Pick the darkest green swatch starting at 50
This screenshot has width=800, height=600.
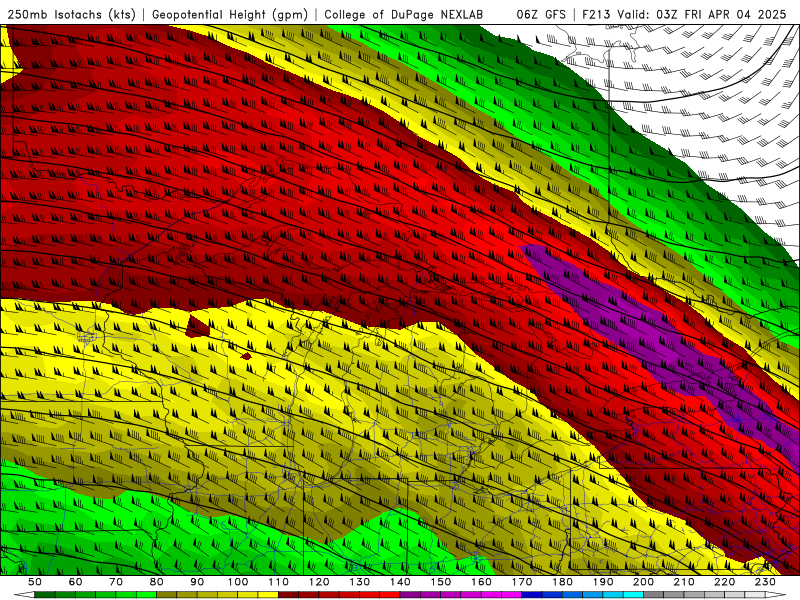(44, 594)
